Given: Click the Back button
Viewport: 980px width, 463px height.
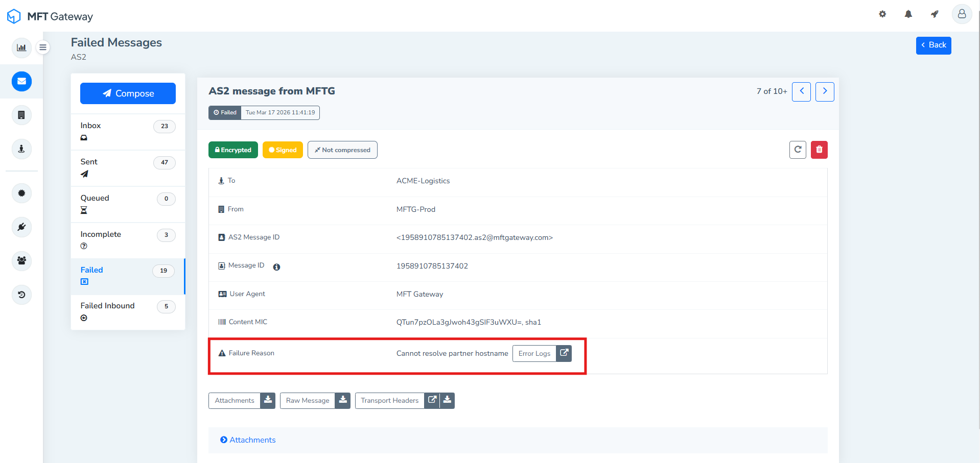Looking at the screenshot, I should 933,45.
